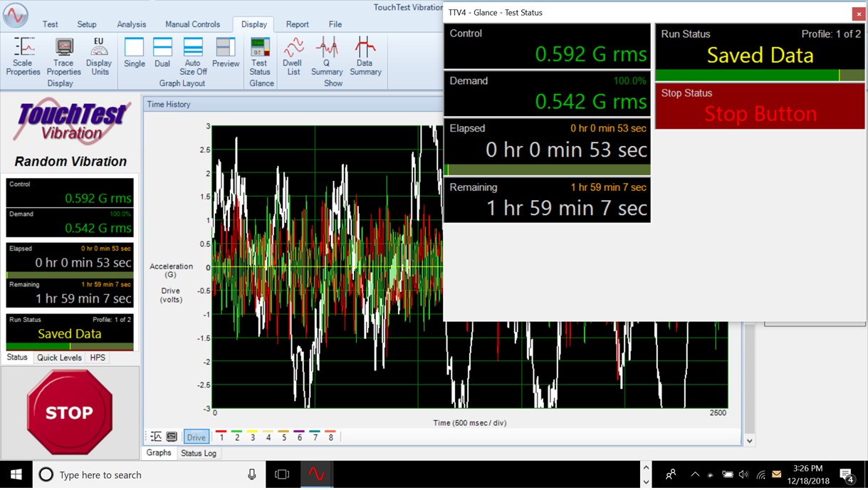Open Trace Properties tool
868x490 pixels.
click(x=64, y=56)
